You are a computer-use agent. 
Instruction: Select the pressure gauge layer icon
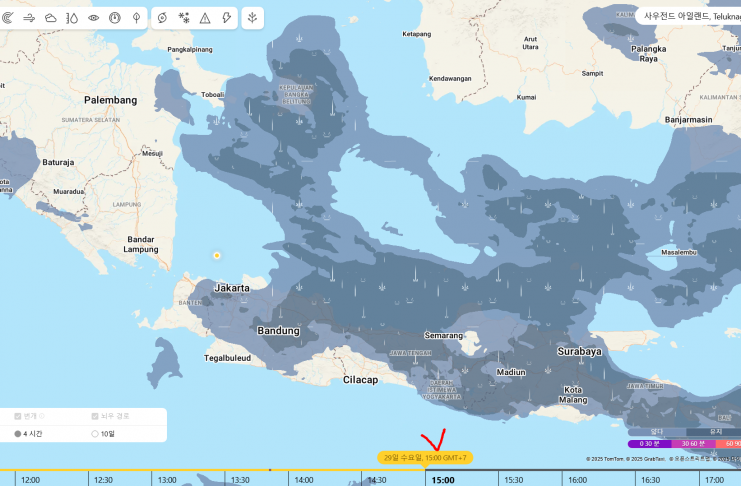pos(115,17)
